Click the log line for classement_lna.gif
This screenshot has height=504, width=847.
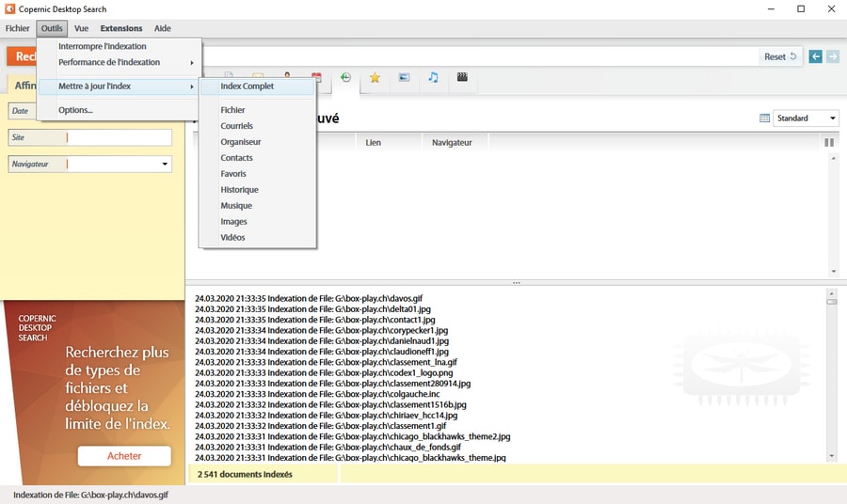326,362
